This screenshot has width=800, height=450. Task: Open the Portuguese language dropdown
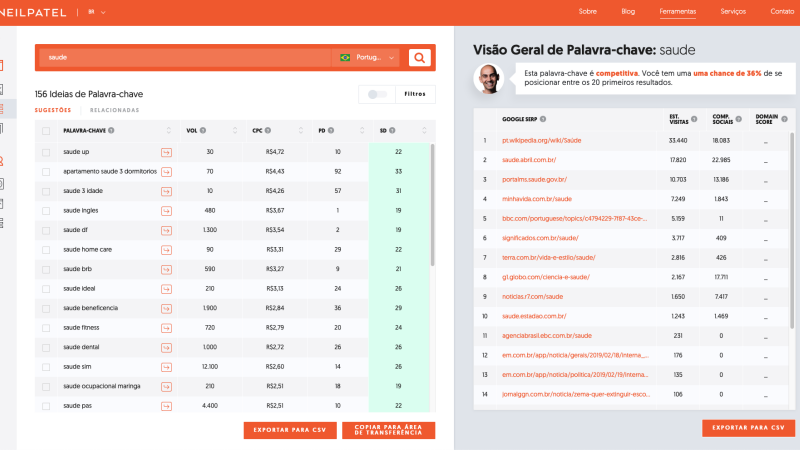click(x=367, y=58)
